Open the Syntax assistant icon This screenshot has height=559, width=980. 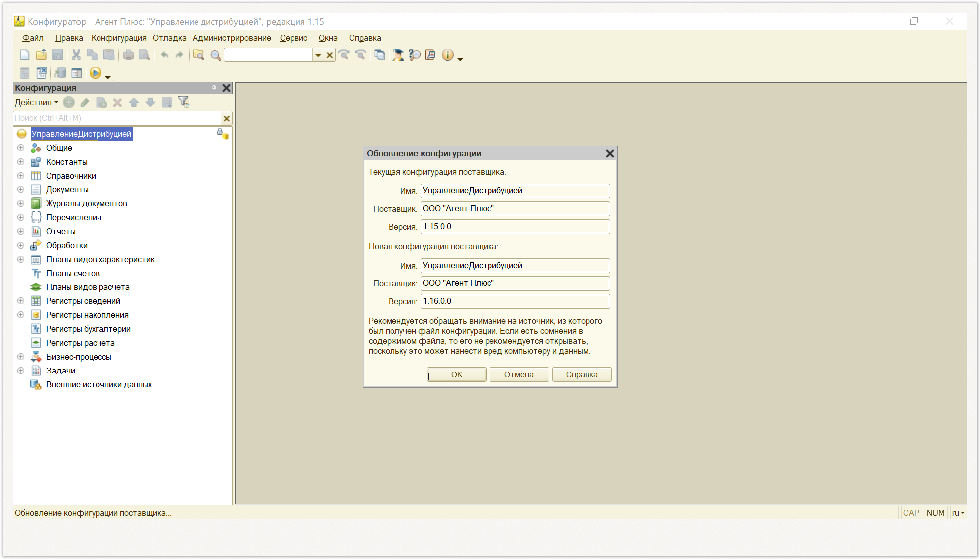coord(398,55)
